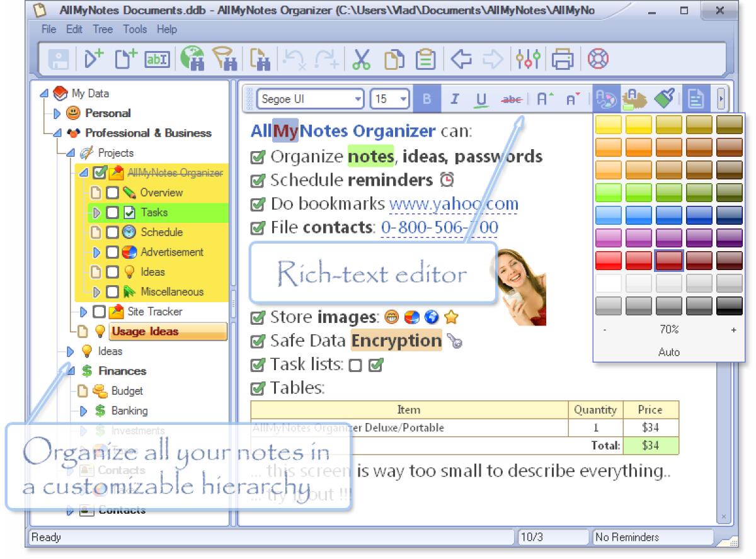This screenshot has width=756, height=559.
Task: Toggle Italic formatting button
Action: (x=454, y=99)
